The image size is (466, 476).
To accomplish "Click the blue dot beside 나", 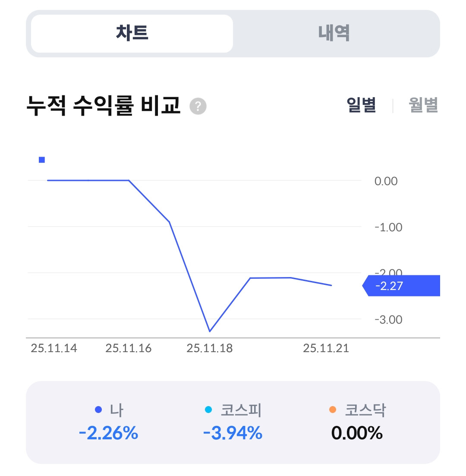I will coord(98,410).
